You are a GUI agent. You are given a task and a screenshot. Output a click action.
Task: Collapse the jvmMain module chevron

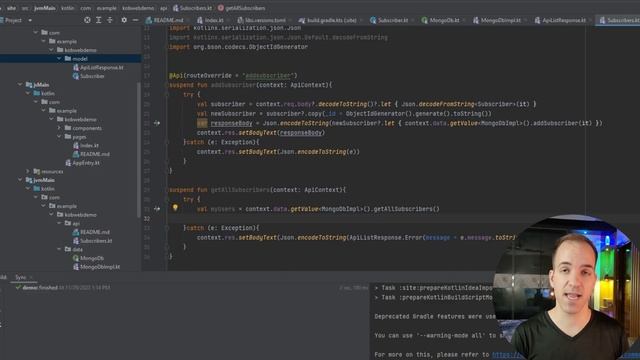pyautogui.click(x=20, y=180)
